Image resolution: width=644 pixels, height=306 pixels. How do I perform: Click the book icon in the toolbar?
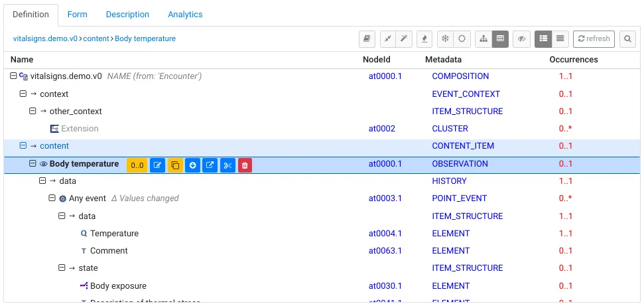367,38
